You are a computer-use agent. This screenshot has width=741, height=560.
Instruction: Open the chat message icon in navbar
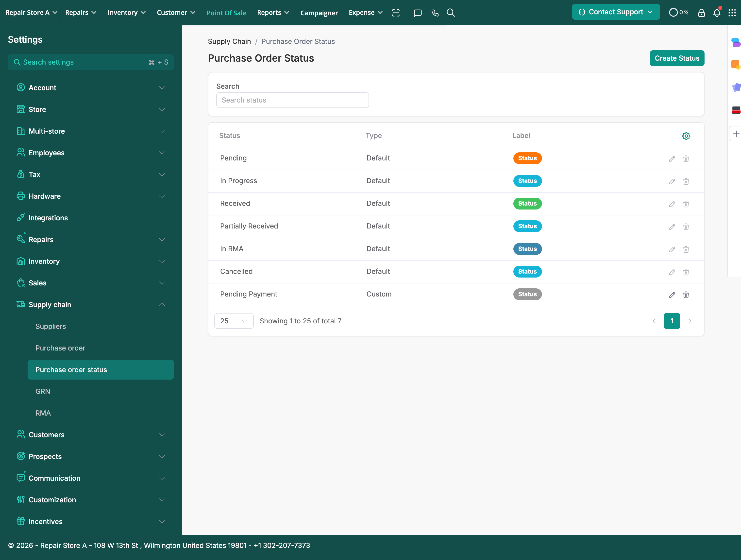pyautogui.click(x=417, y=13)
